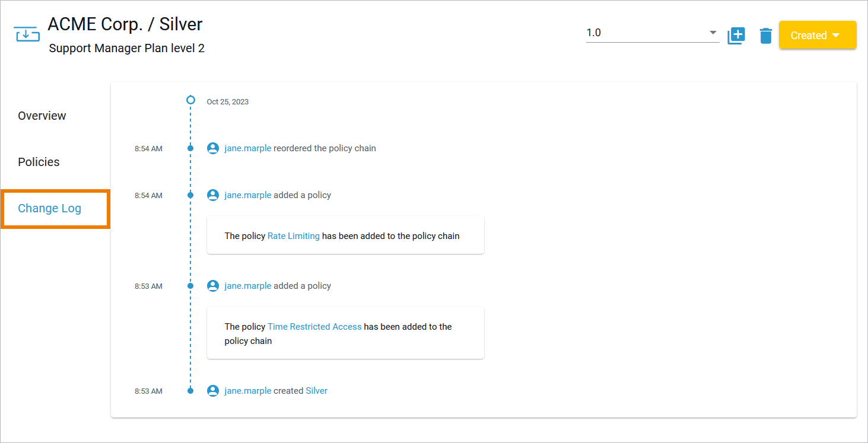Open the Rate Limiting policy link

point(293,235)
